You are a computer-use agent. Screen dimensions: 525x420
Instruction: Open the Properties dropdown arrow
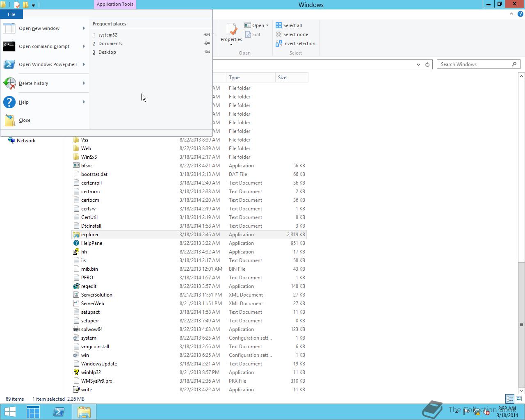[x=231, y=44]
